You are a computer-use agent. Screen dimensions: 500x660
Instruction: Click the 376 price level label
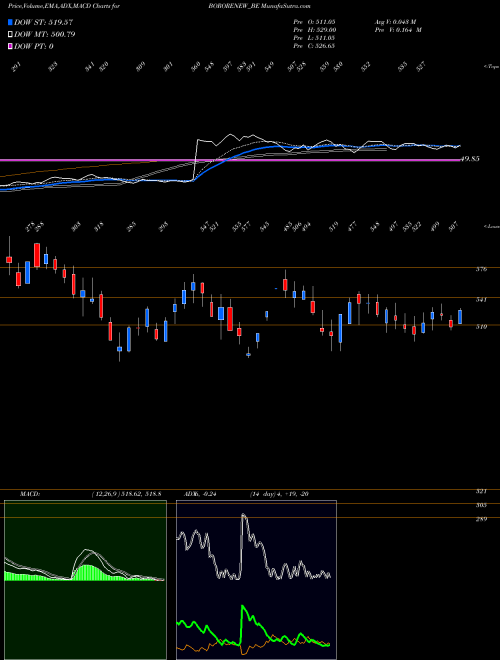click(481, 269)
